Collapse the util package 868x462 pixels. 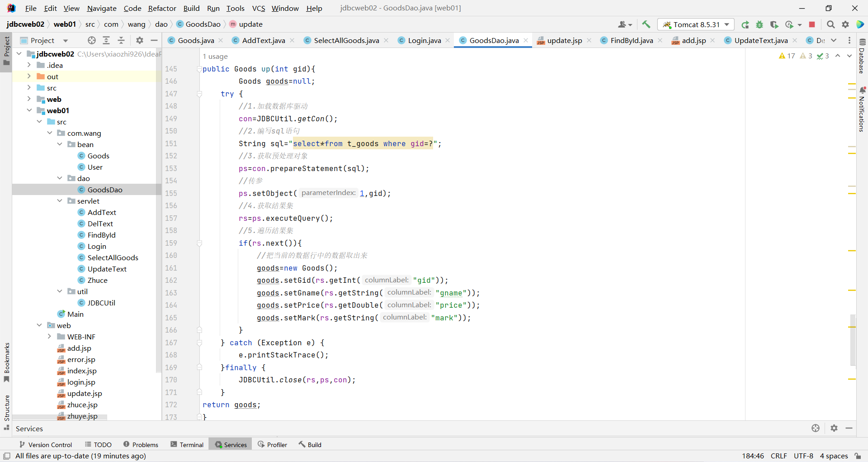click(60, 291)
